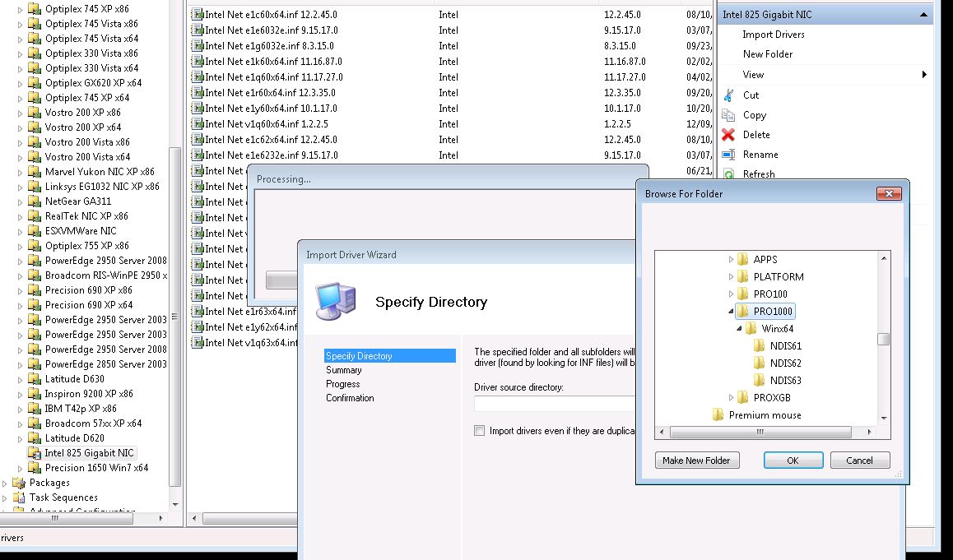This screenshot has height=560, width=953.
Task: Click OK in Browse For Folder
Action: point(793,460)
